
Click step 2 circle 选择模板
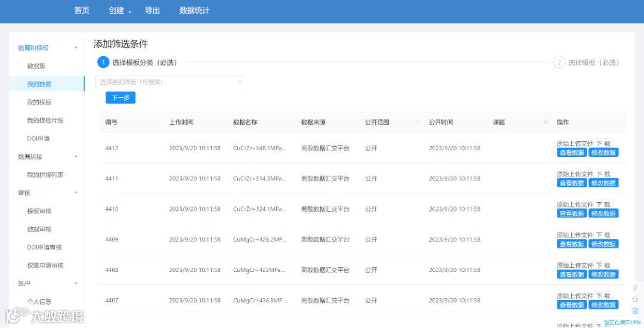[559, 63]
